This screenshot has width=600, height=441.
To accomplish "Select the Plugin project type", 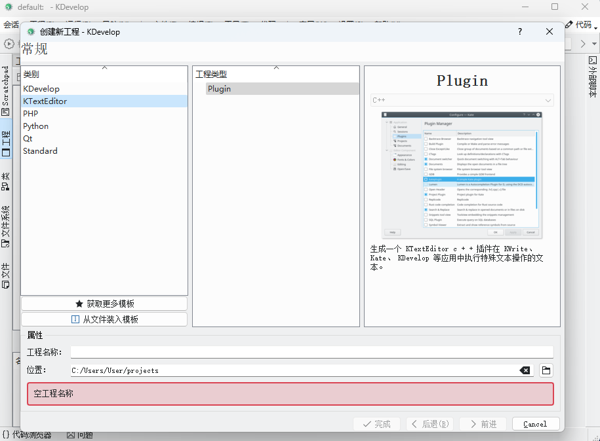I will pyautogui.click(x=218, y=89).
